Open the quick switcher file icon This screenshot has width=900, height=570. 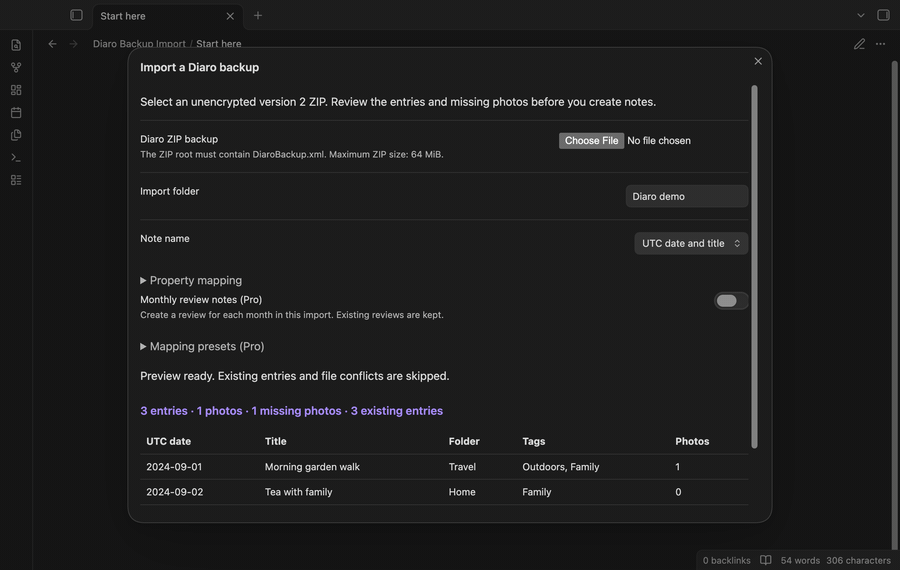[16, 45]
